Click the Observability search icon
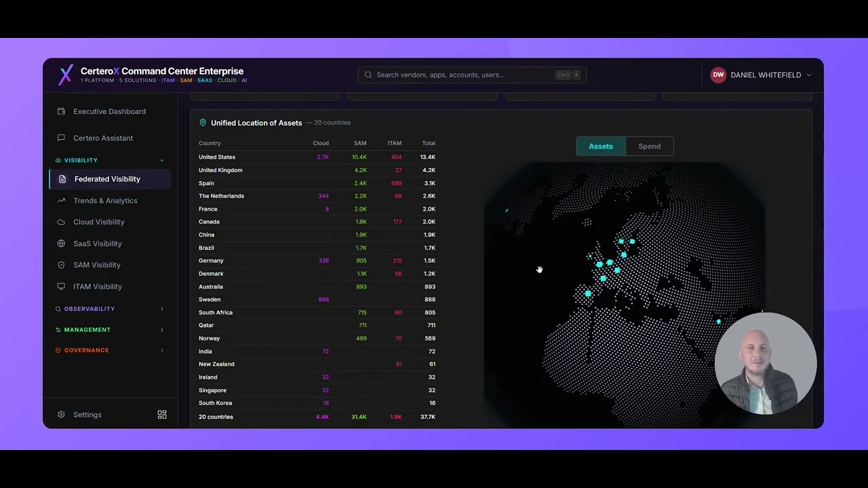 (x=58, y=309)
